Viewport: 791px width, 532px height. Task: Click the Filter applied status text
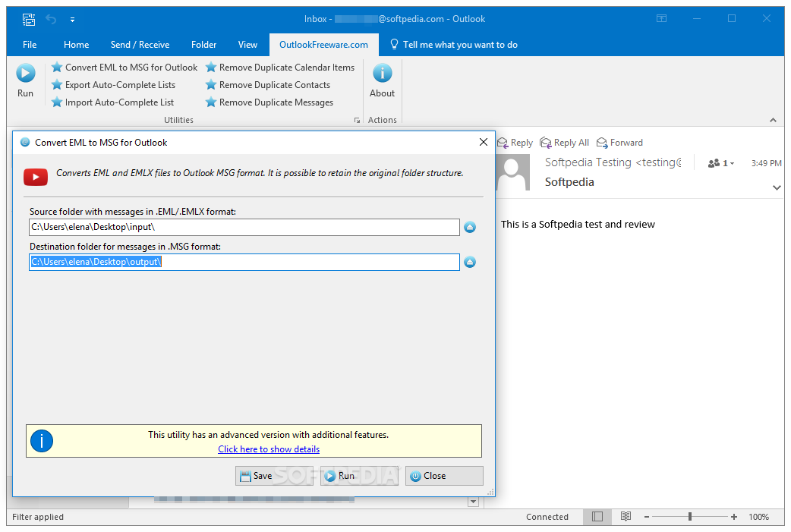pos(38,517)
